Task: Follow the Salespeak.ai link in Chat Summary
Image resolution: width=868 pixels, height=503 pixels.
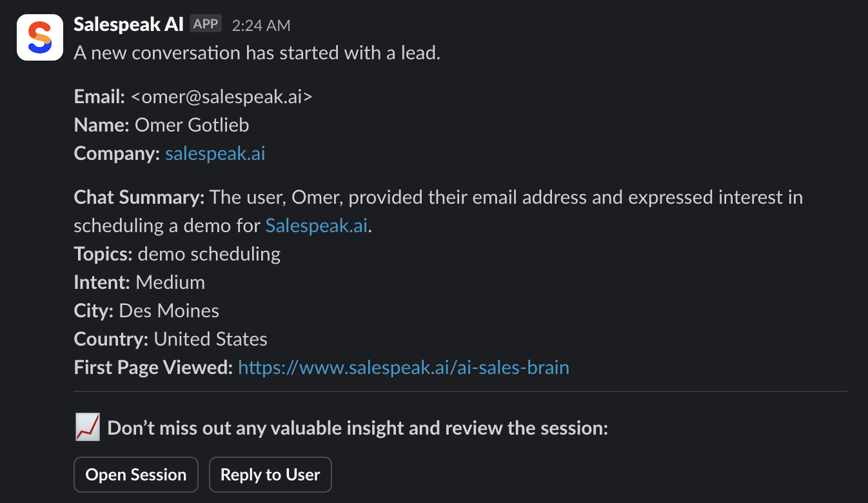Action: click(x=317, y=226)
